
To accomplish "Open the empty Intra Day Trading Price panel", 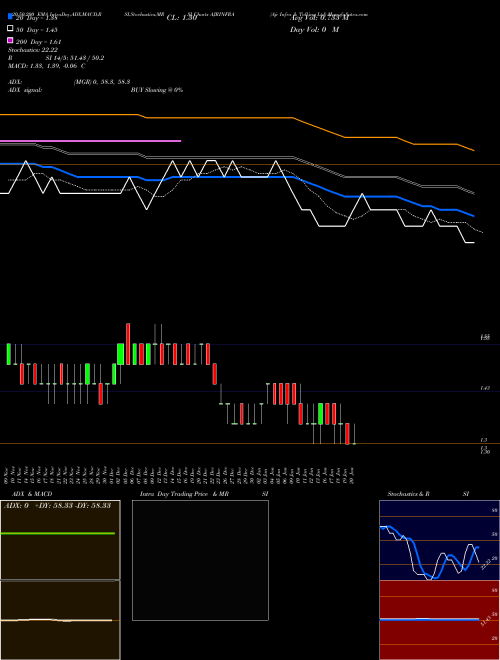I will (x=200, y=560).
